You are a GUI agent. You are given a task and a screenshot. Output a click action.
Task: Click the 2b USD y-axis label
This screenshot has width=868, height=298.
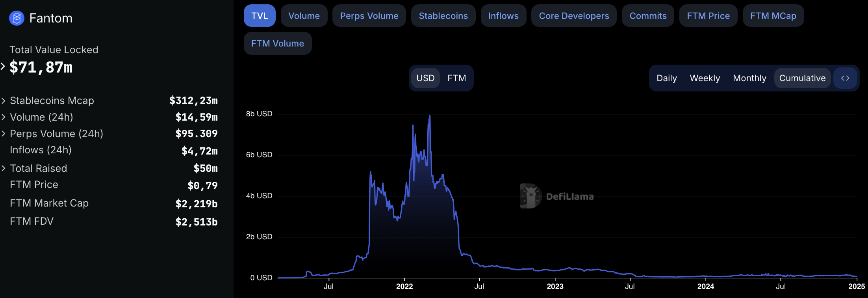coord(259,237)
